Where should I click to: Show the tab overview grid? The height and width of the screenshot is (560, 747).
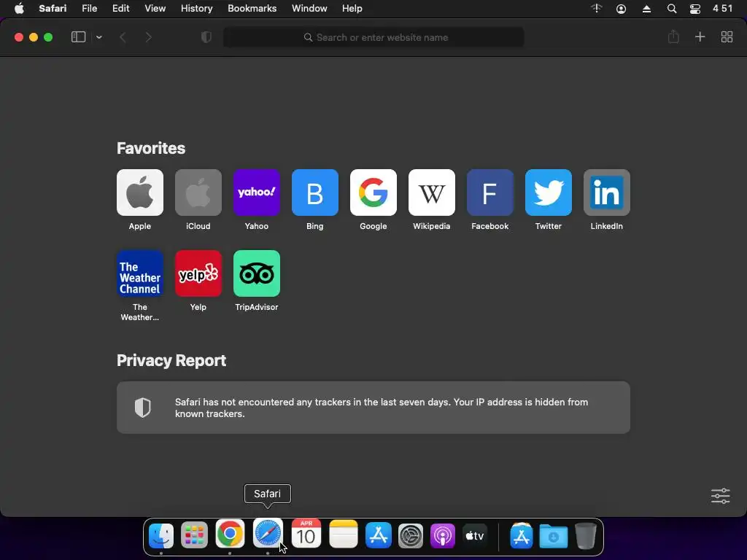(x=727, y=36)
